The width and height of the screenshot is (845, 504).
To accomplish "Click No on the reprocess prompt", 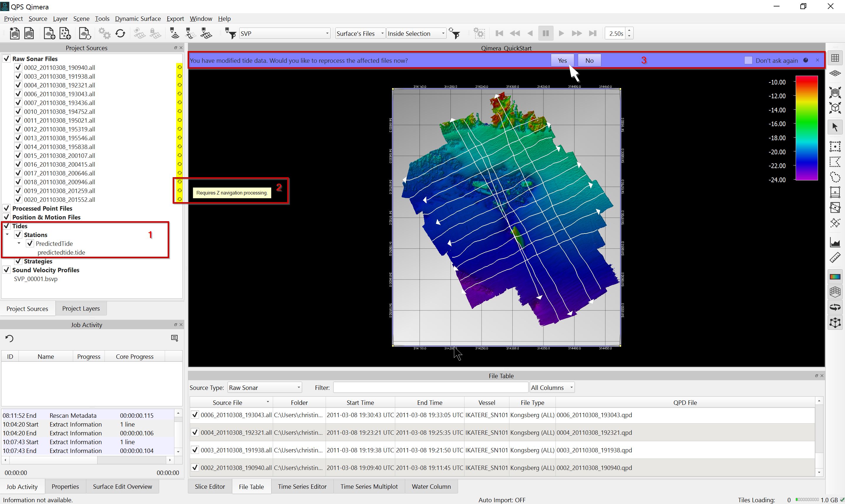I will pos(589,60).
